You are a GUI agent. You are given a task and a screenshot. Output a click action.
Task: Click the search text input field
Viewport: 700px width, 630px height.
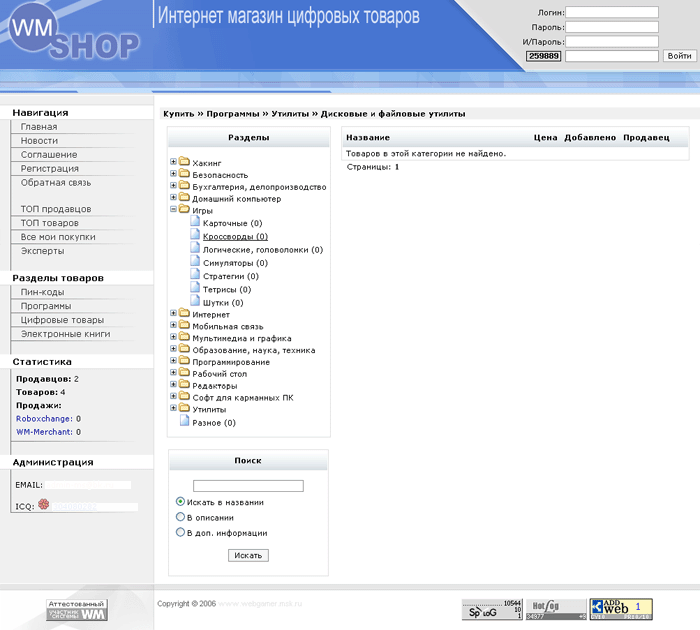(248, 486)
